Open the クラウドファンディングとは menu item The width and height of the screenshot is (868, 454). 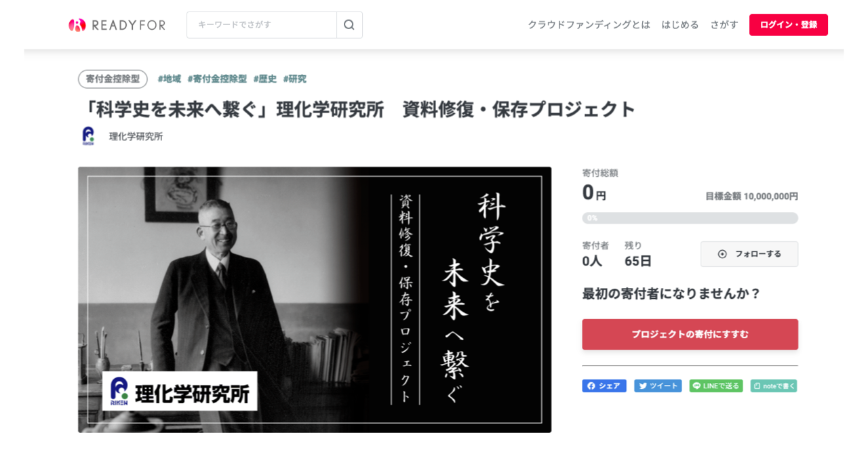tap(589, 25)
